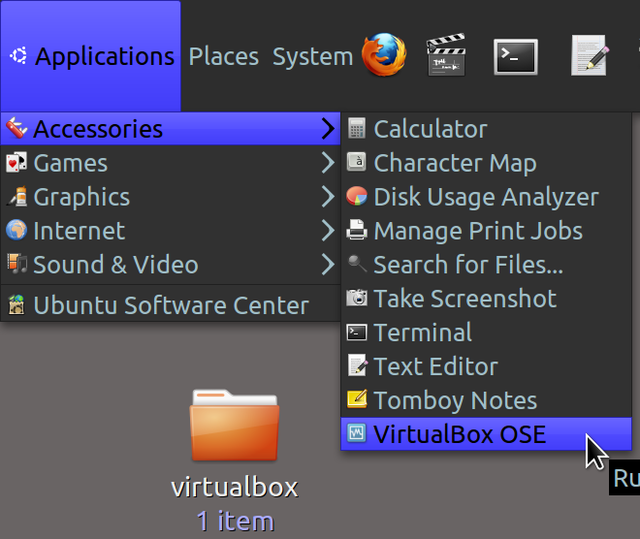
Task: Select Games category in menu
Action: (170, 162)
